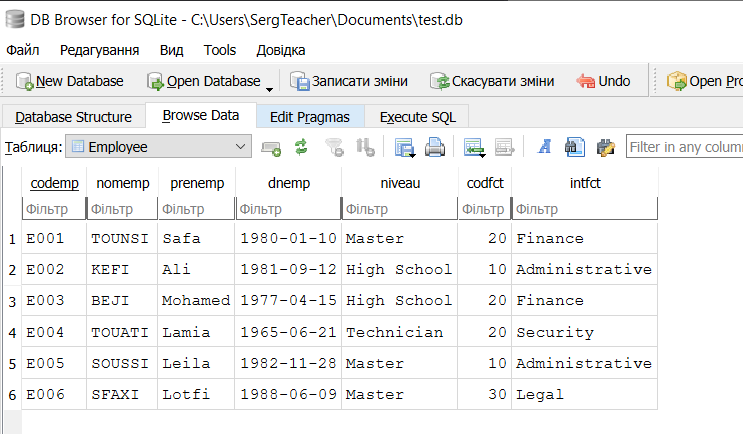Click the Undo toolbar button
The width and height of the screenshot is (743, 434).
pyautogui.click(x=604, y=81)
